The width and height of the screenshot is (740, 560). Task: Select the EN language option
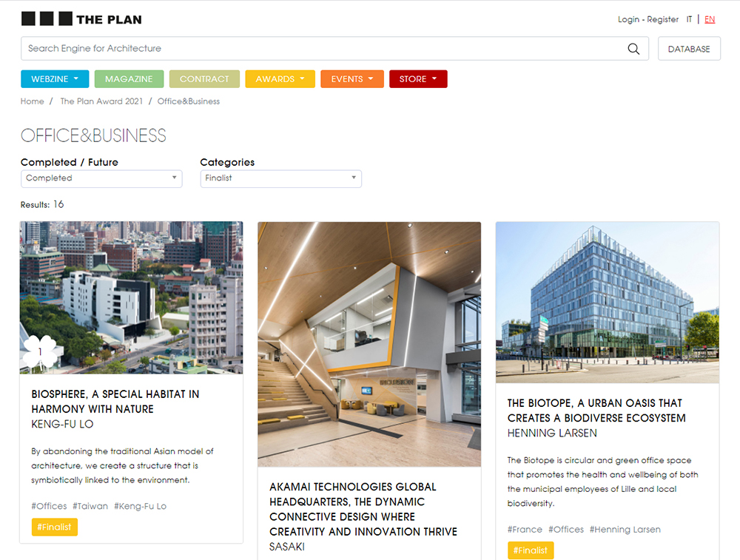710,19
